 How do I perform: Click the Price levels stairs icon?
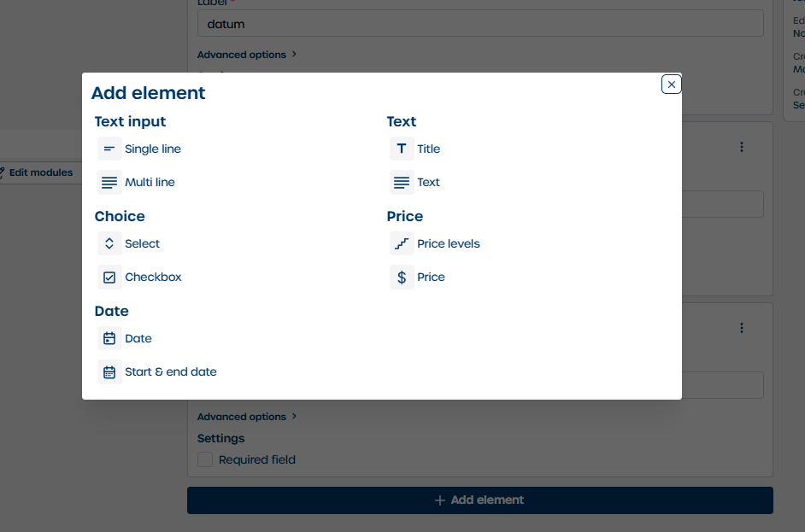[401, 243]
